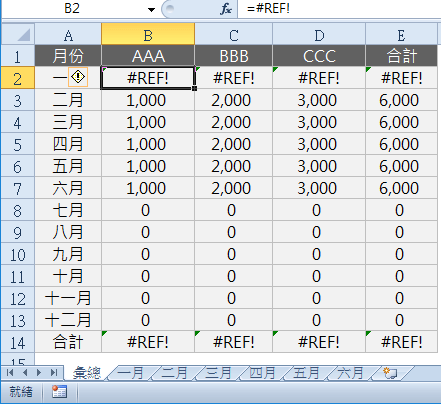Screen dimensions: 441x404
Task: Select row 14 header
Action: click(x=18, y=342)
